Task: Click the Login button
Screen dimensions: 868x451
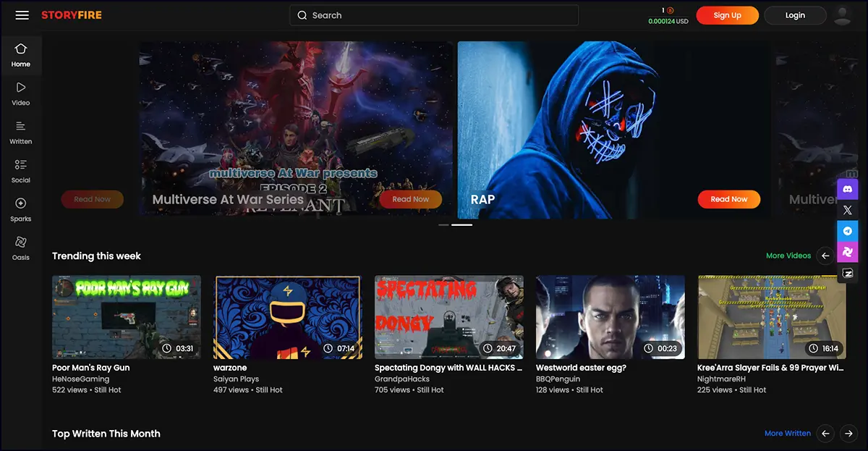Action: (795, 15)
